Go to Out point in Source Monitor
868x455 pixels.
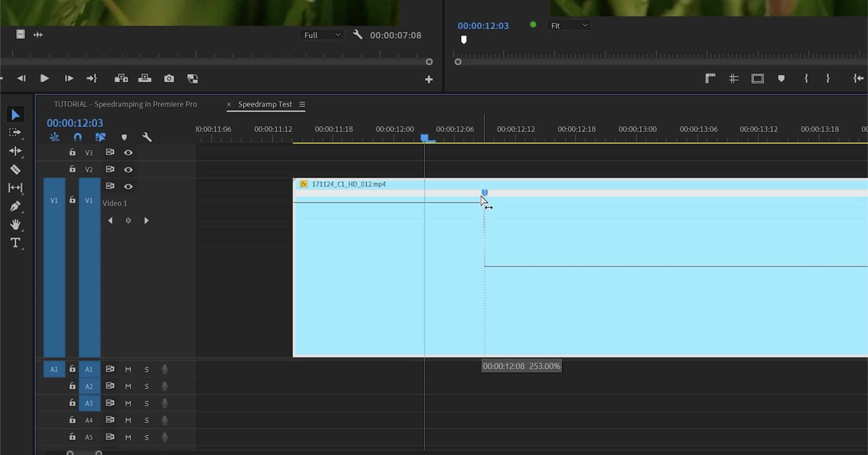pos(92,79)
